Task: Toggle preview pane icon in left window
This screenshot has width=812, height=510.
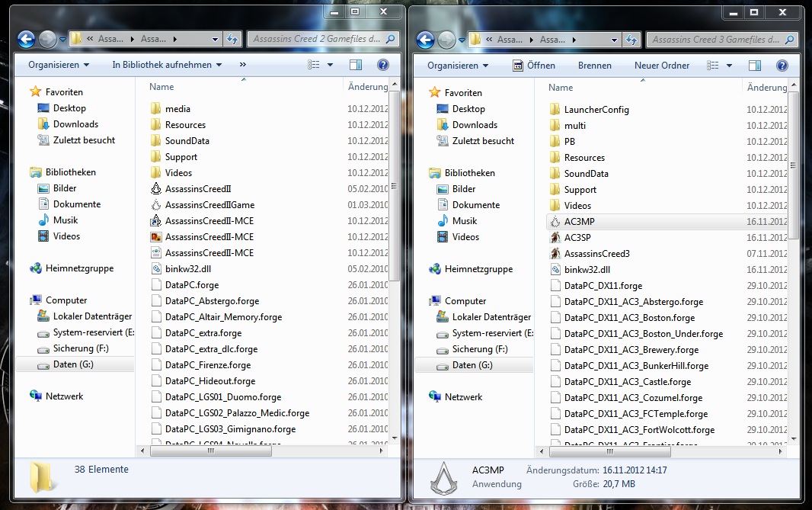Action: pos(356,65)
